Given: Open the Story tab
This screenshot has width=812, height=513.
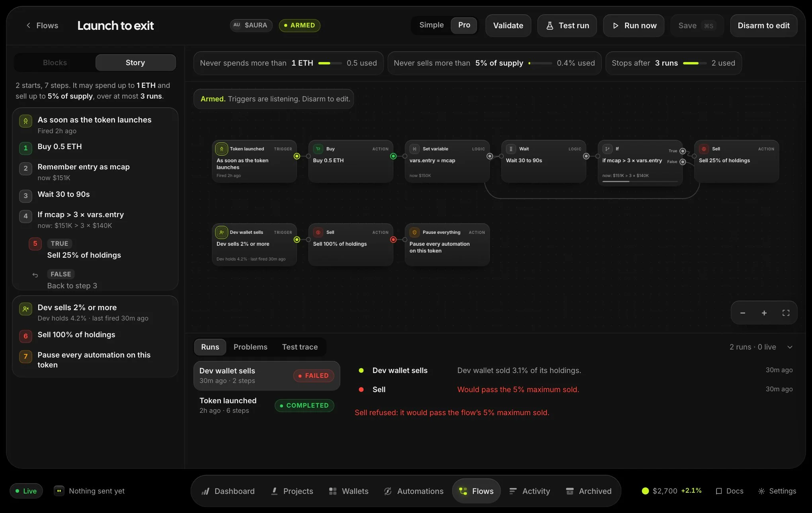Looking at the screenshot, I should tap(135, 62).
